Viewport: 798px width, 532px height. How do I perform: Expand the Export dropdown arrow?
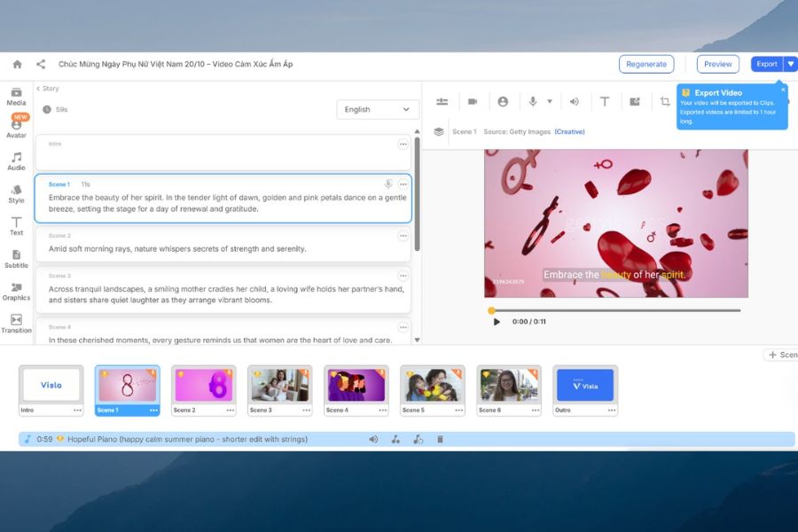coord(790,64)
